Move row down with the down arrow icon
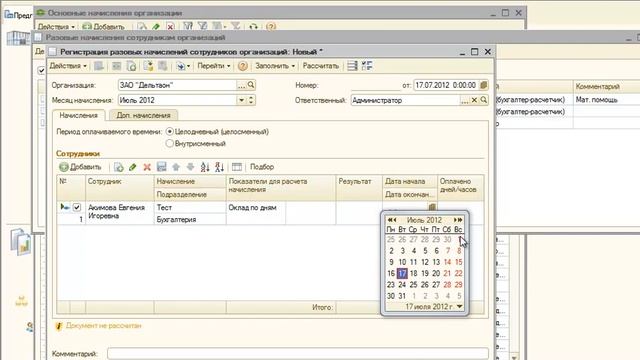 coord(190,167)
